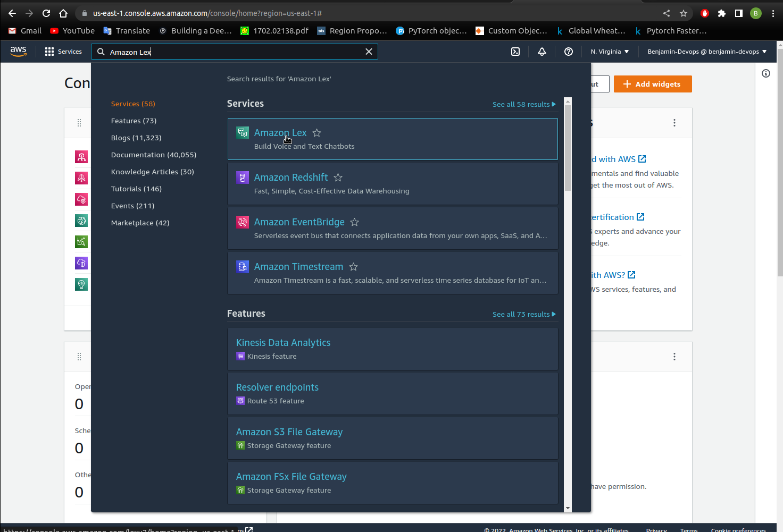Open the Terms footer link
Image resolution: width=783 pixels, height=532 pixels.
point(689,530)
